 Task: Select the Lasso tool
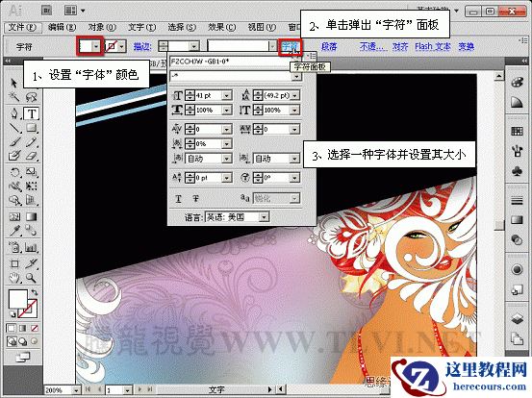pyautogui.click(x=31, y=98)
